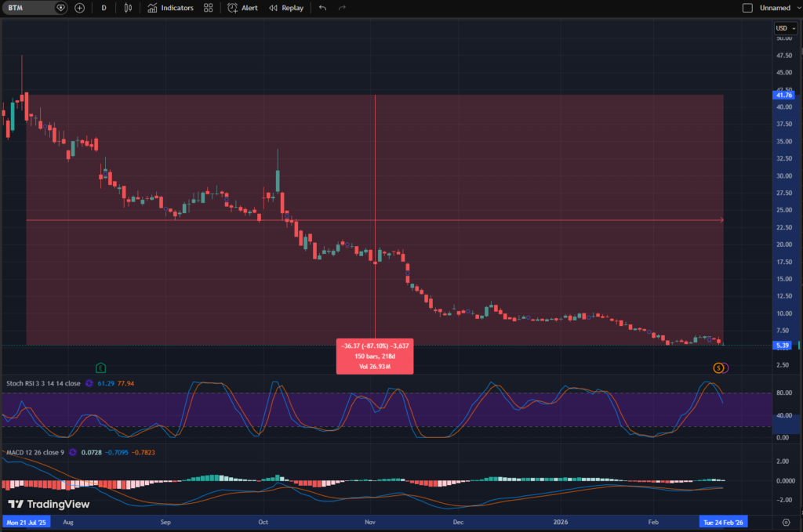803x532 pixels.
Task: Open the D timeframe interval selector
Action: pos(104,8)
